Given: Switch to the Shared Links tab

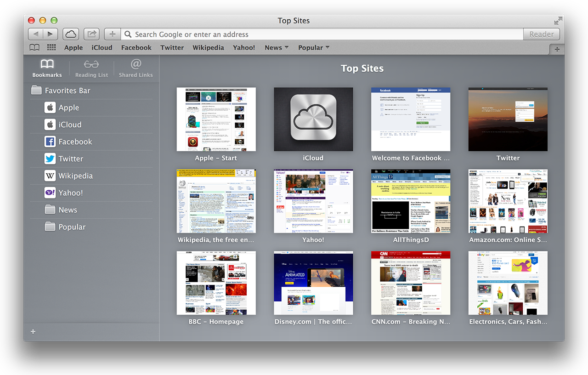Looking at the screenshot, I should coord(136,68).
